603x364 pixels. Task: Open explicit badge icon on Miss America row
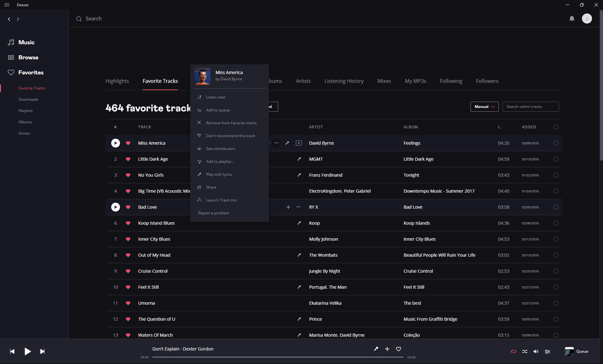(x=299, y=143)
